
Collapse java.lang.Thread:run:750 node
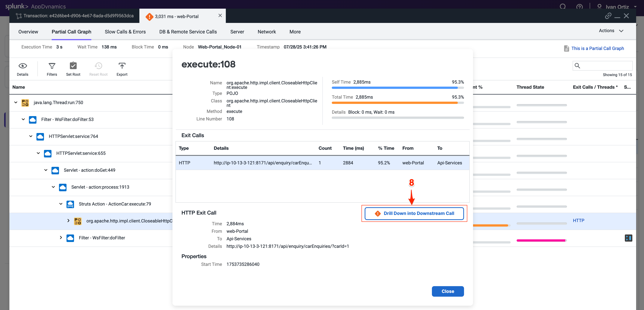coord(16,103)
